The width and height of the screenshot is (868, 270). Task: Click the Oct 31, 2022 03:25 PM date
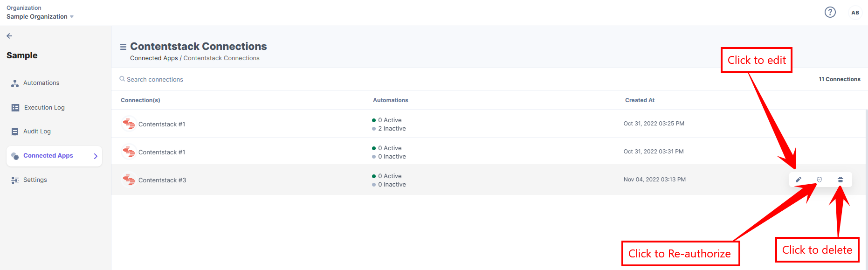[x=654, y=124]
